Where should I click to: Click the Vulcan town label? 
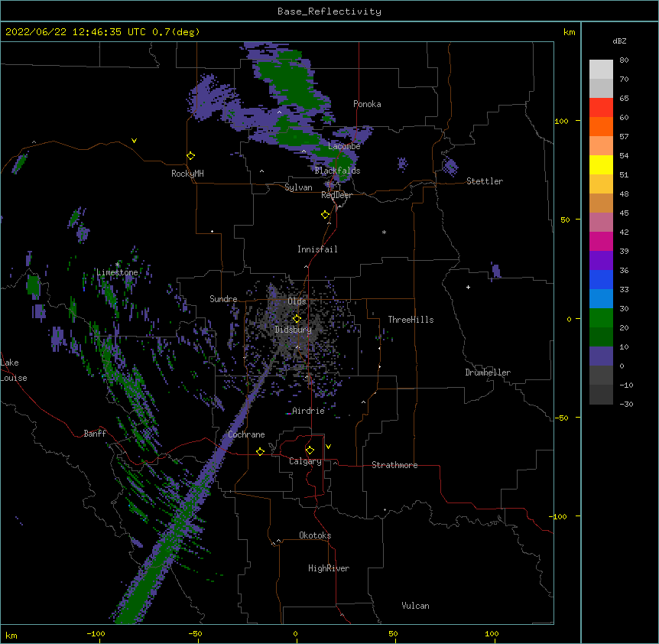415,606
